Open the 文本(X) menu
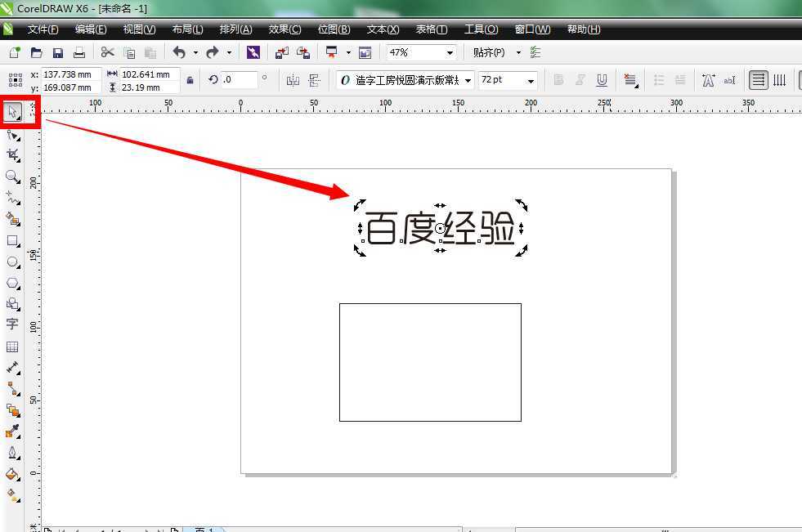 (x=383, y=29)
